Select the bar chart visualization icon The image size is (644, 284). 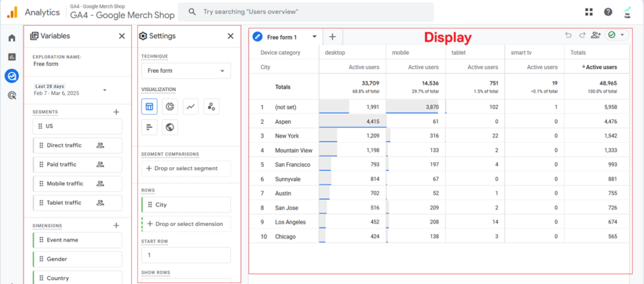[x=149, y=128]
